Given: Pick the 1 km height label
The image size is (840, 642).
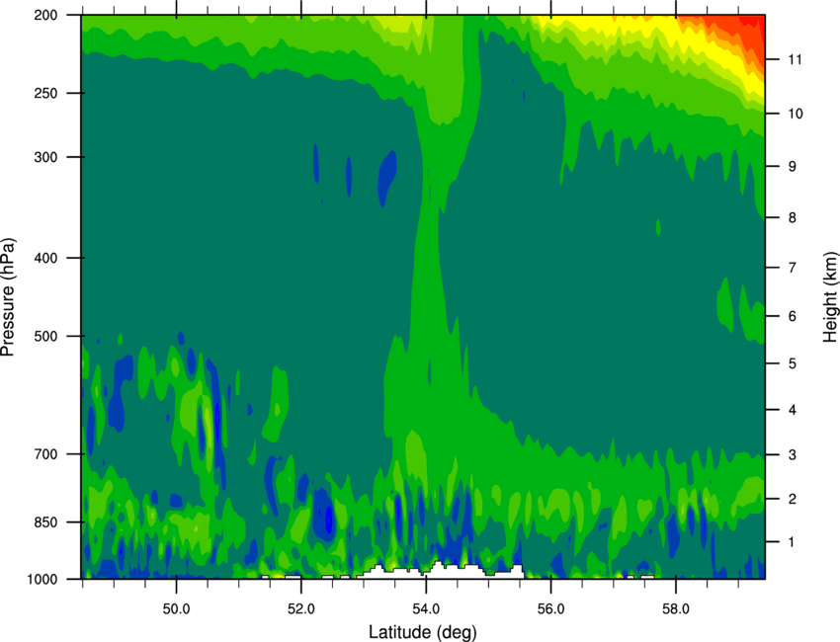Looking at the screenshot, I should [x=793, y=542].
